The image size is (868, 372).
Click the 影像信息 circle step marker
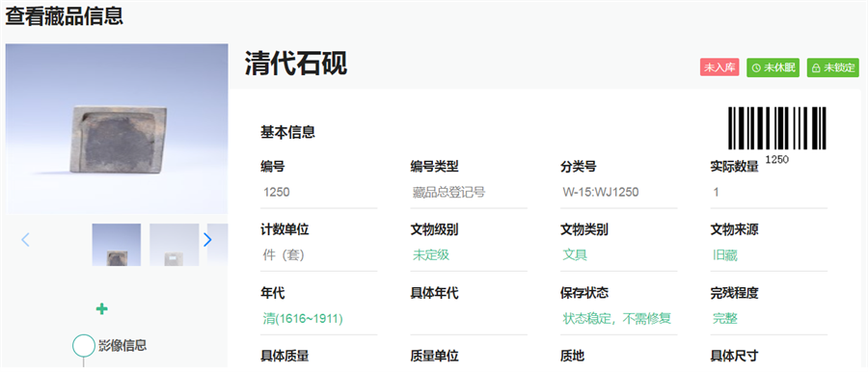point(84,345)
